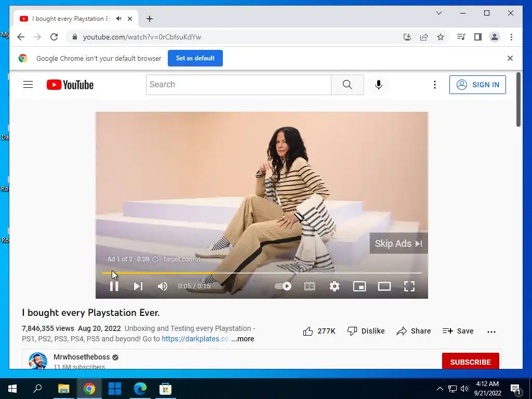Open the target.com ad link
Viewport: 532px width, 399px height.
tap(181, 259)
